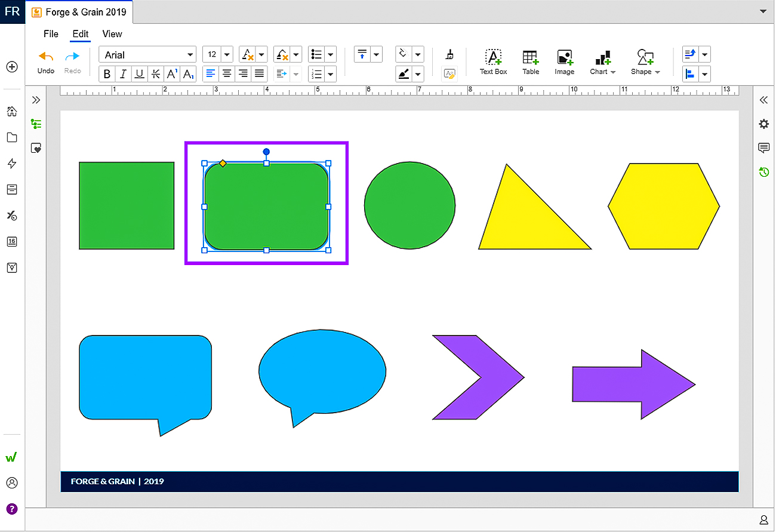776x532 pixels.
Task: Toggle italic formatting
Action: tap(124, 74)
